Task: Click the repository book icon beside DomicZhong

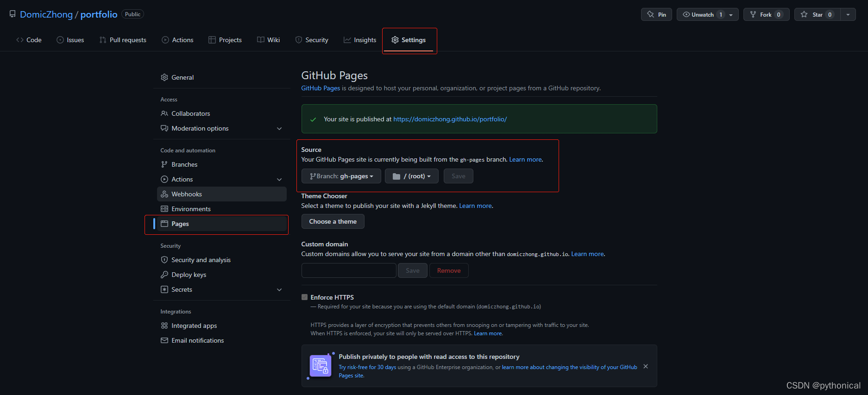Action: coord(13,14)
